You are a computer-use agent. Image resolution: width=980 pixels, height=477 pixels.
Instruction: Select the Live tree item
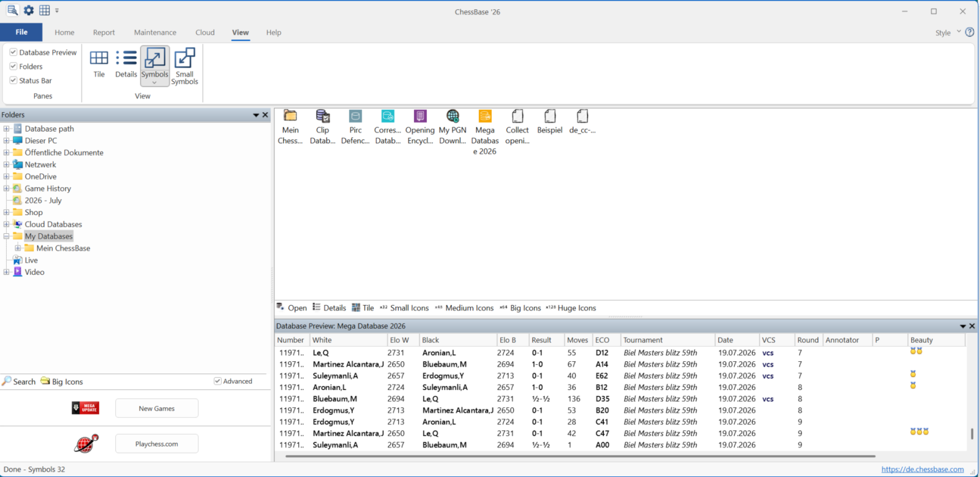pos(31,260)
